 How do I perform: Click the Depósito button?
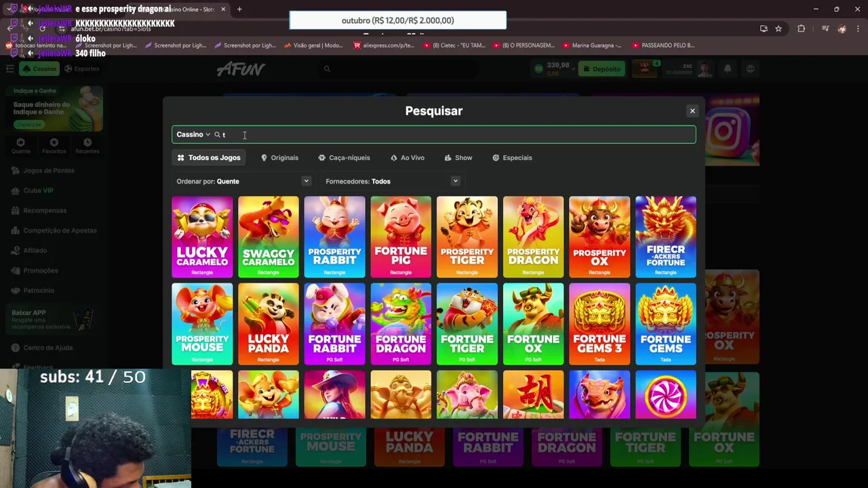coord(601,68)
